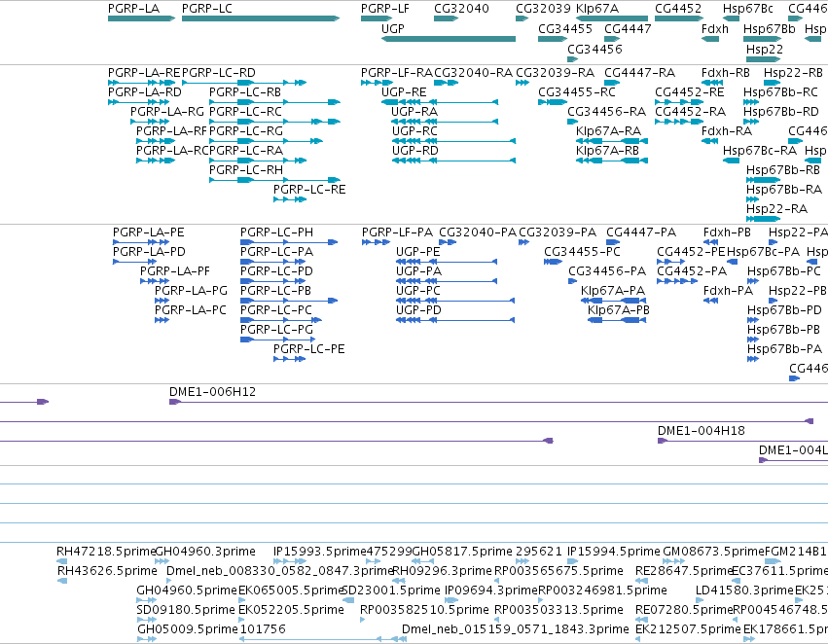The height and width of the screenshot is (644, 828).
Task: Open EST SD09180.5prime
Action: (186, 610)
